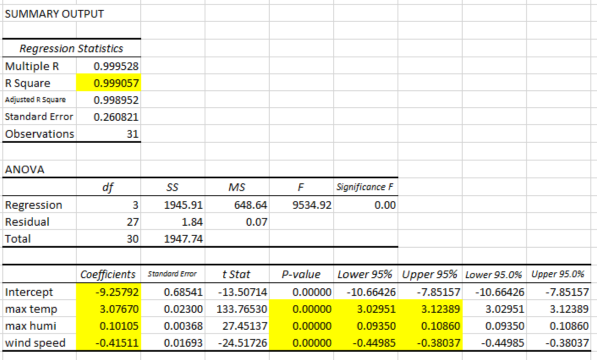Select the Upper 95.0% column header
The width and height of the screenshot is (597, 360).
tap(558, 274)
